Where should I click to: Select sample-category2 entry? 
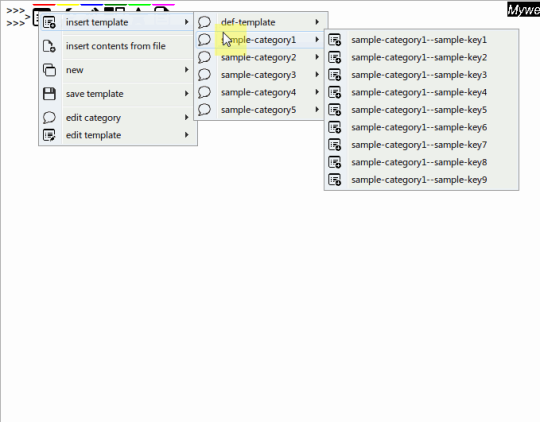point(260,58)
